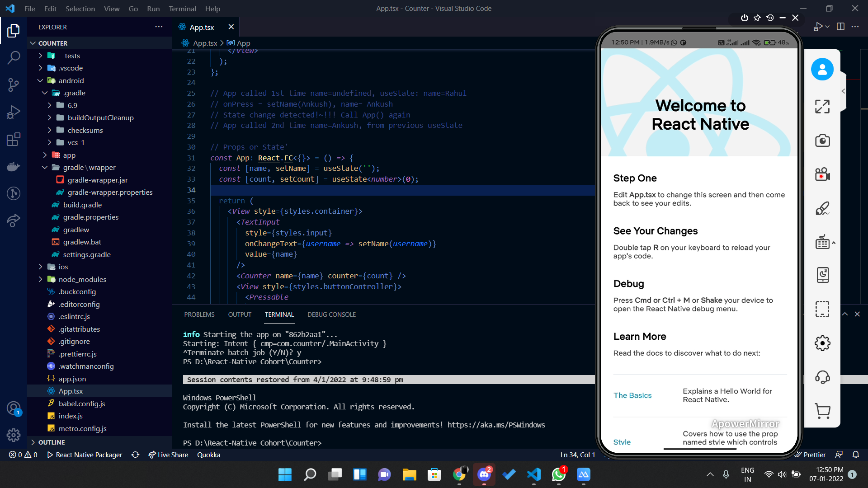868x488 pixels.
Task: Take a screenshot with ApowerMirror camera icon
Action: (x=822, y=141)
